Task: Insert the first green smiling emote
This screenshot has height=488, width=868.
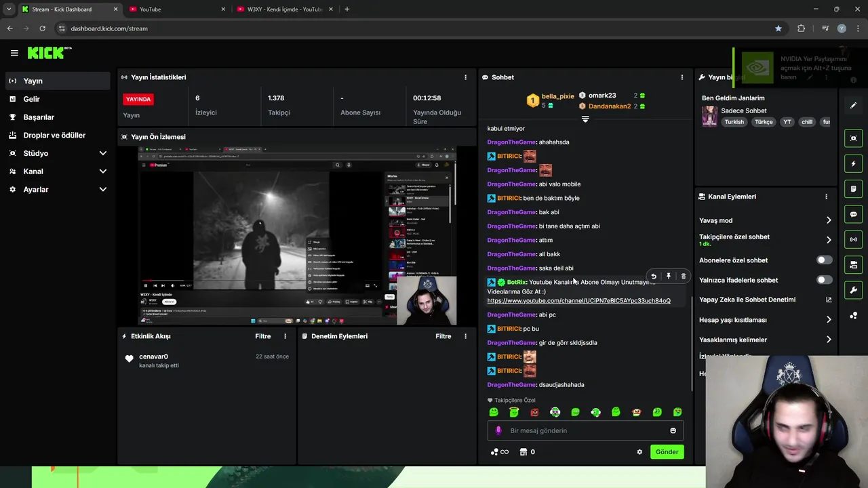Action: click(x=494, y=412)
